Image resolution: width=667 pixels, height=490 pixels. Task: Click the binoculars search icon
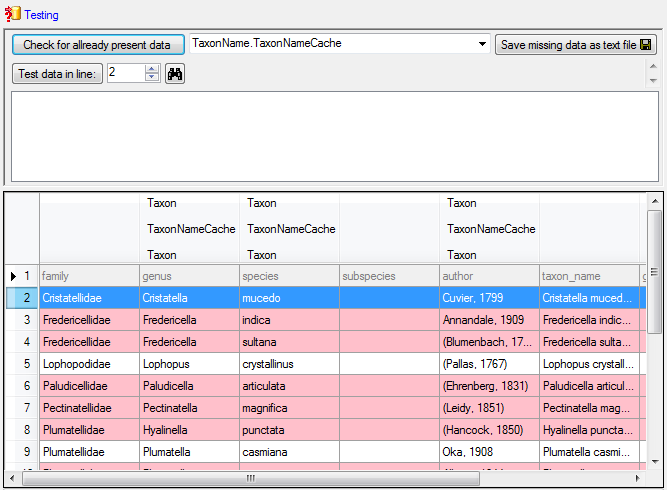175,73
